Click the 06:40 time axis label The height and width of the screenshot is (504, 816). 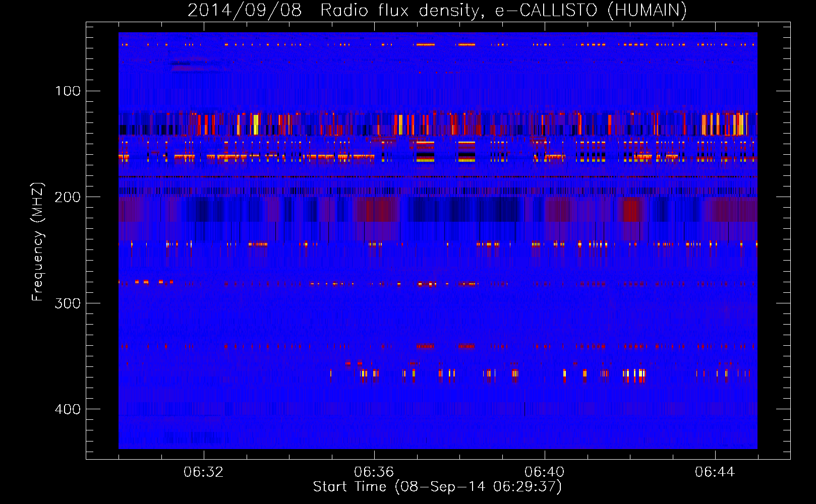(545, 472)
